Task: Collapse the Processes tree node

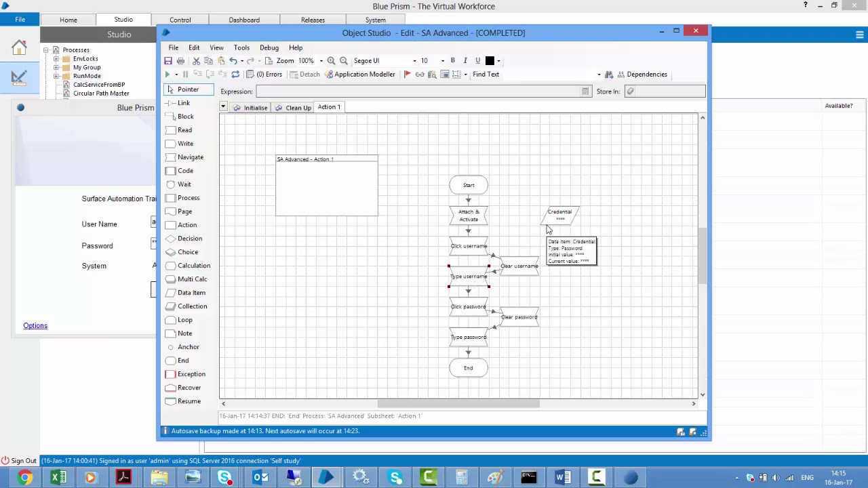Action: pos(46,50)
